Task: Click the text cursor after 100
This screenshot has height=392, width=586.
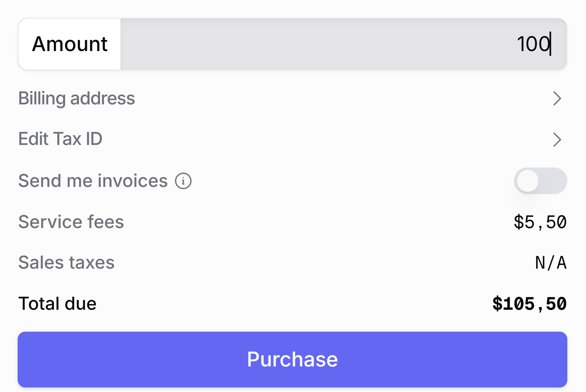Action: [551, 44]
